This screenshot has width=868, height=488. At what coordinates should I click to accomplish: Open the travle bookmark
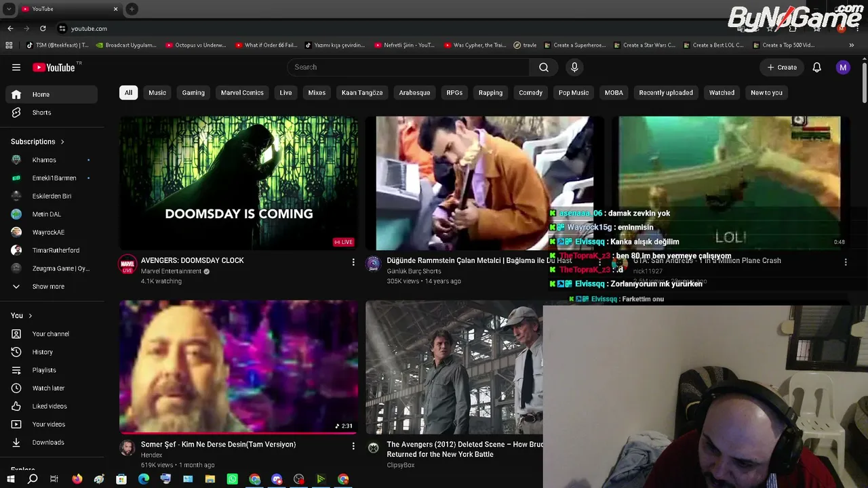click(x=525, y=45)
